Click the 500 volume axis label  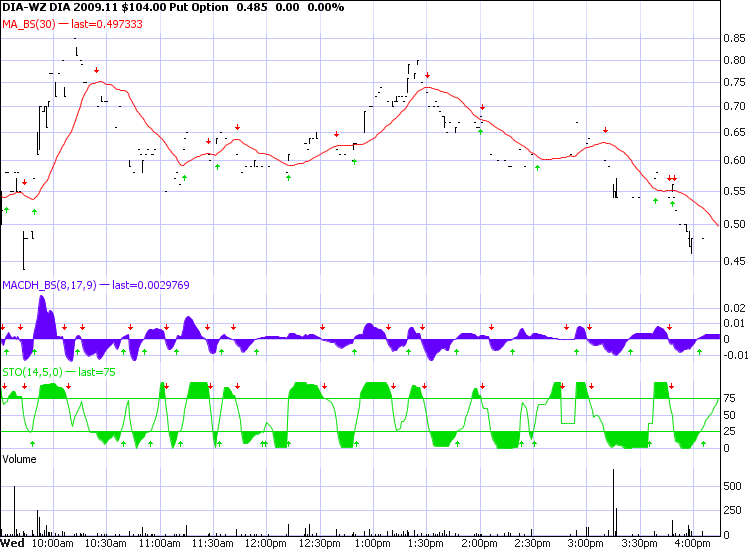pos(733,485)
